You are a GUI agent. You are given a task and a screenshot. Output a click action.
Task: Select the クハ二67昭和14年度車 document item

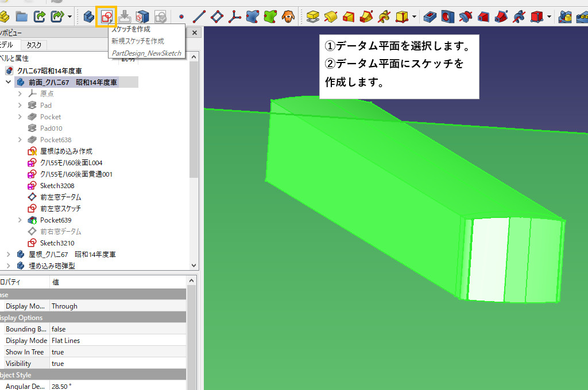pos(49,71)
